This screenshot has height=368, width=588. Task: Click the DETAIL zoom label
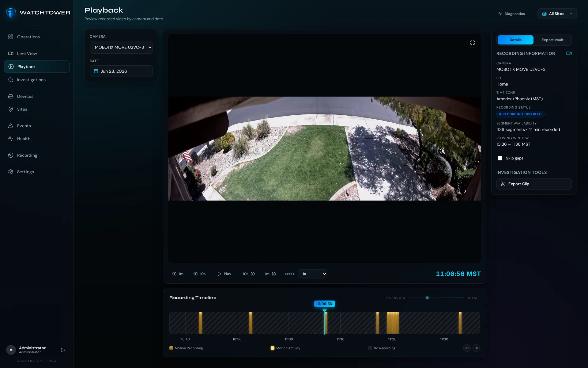[x=473, y=298]
